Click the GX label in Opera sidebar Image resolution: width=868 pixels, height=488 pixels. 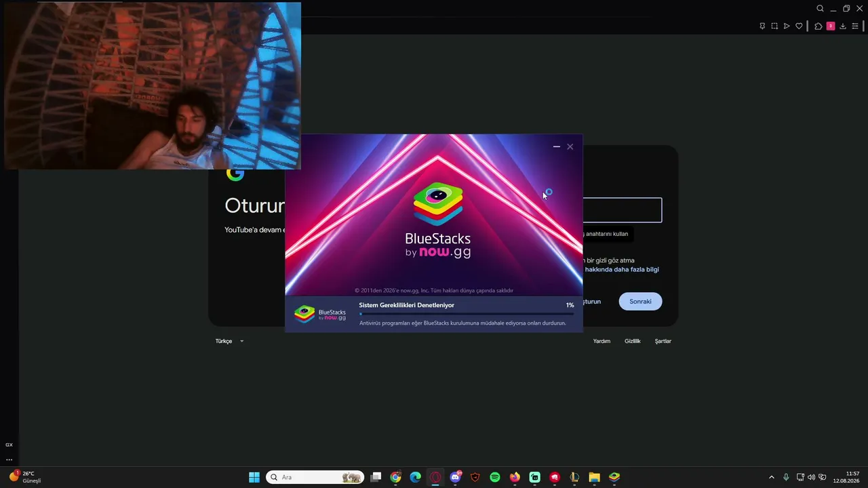(x=9, y=445)
